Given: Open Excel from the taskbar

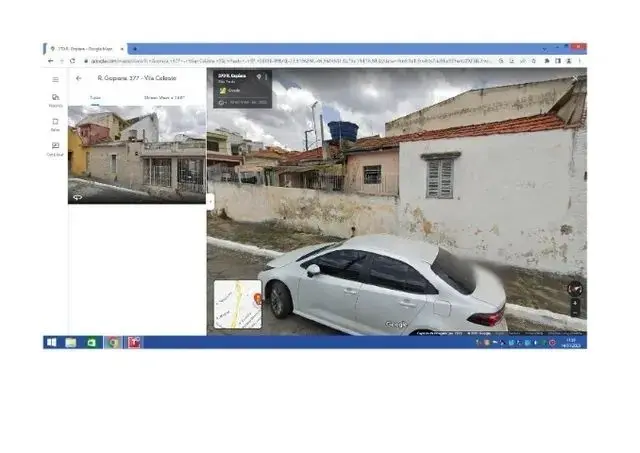Looking at the screenshot, I should (x=92, y=342).
